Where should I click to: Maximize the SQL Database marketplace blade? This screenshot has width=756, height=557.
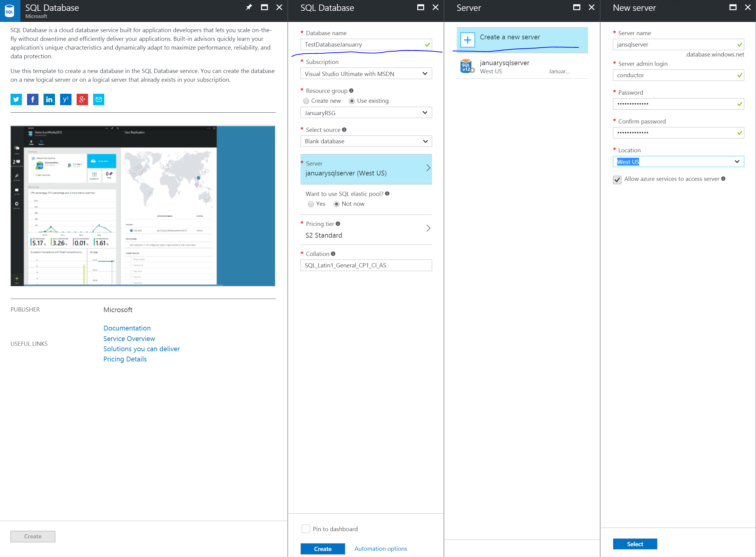tap(264, 7)
